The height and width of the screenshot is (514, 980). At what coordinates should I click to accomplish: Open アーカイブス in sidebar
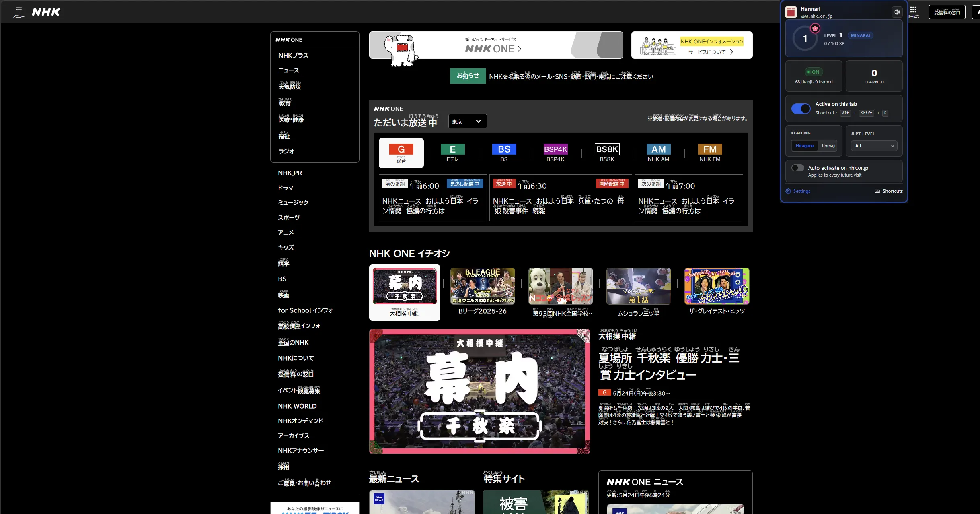[294, 436]
